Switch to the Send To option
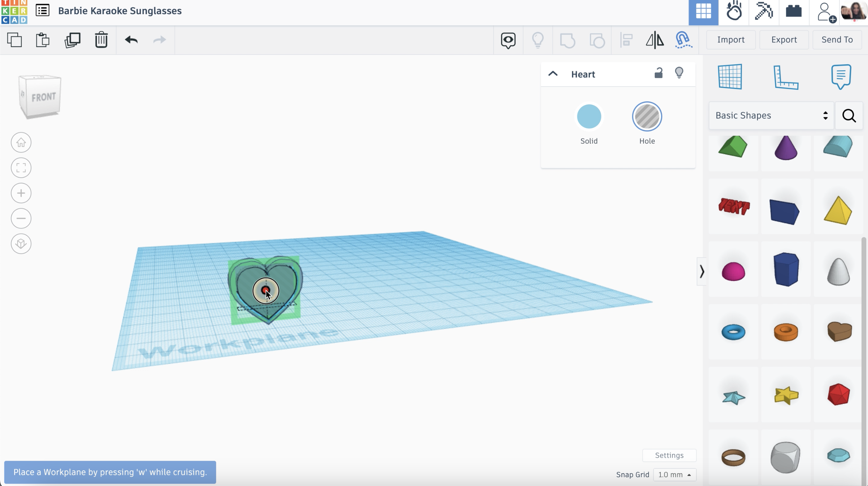The image size is (868, 486). (837, 39)
